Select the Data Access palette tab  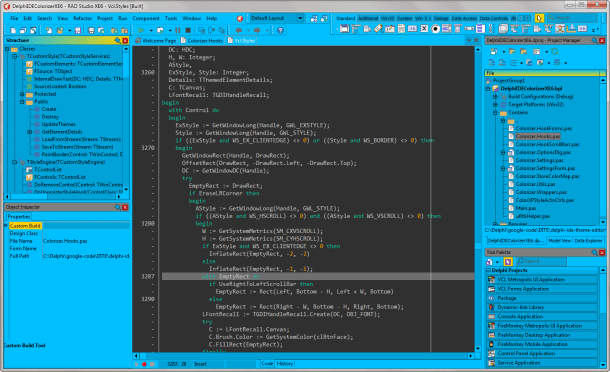pos(464,18)
